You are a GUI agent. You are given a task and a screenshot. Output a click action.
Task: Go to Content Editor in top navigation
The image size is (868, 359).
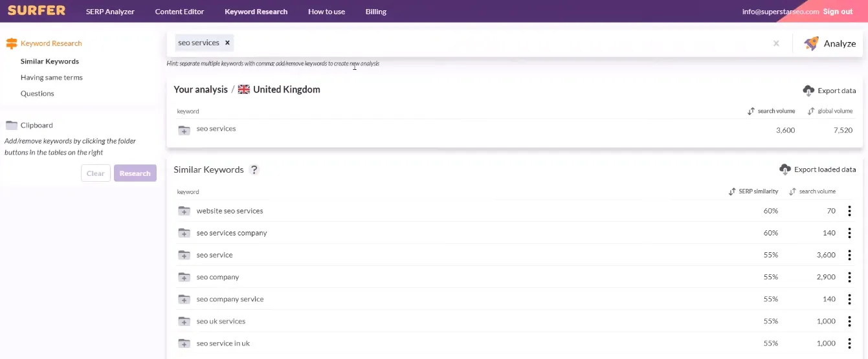(179, 12)
